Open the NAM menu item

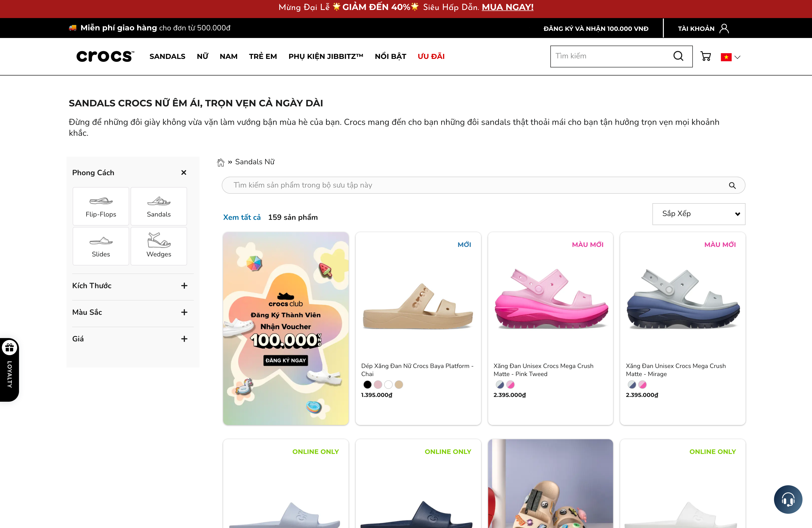(x=228, y=56)
